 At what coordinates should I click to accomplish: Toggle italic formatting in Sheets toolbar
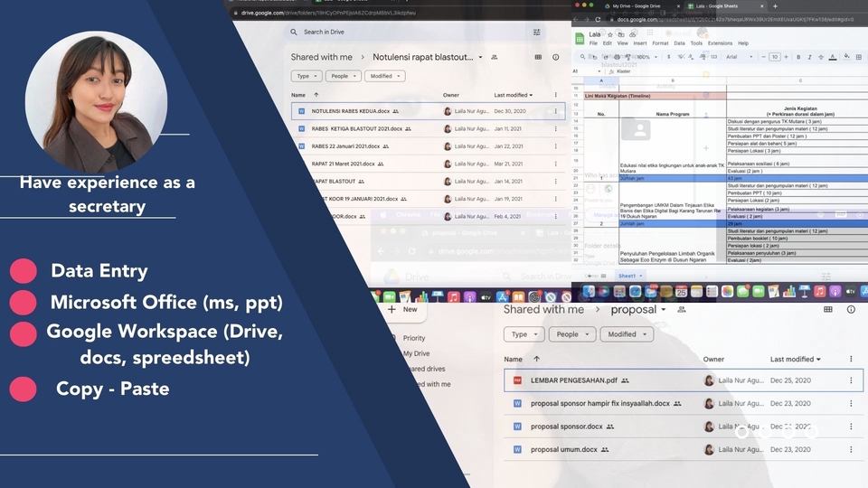tap(810, 56)
